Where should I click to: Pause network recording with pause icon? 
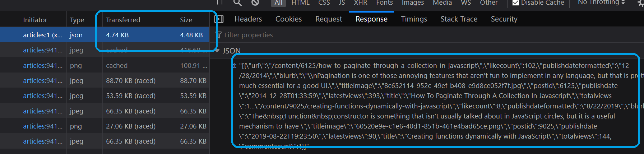220,2
